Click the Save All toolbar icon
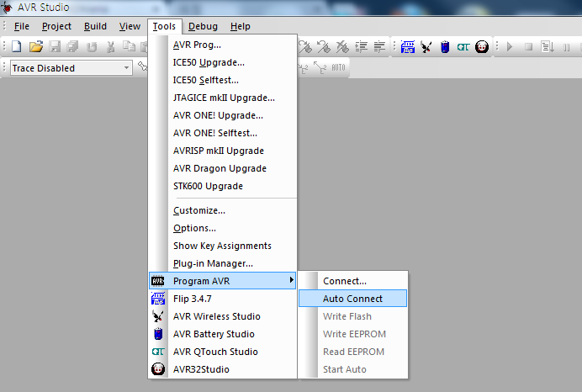 tap(72, 47)
